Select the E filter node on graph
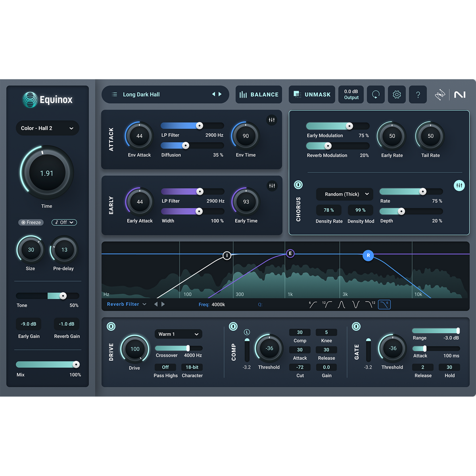 coord(290,253)
